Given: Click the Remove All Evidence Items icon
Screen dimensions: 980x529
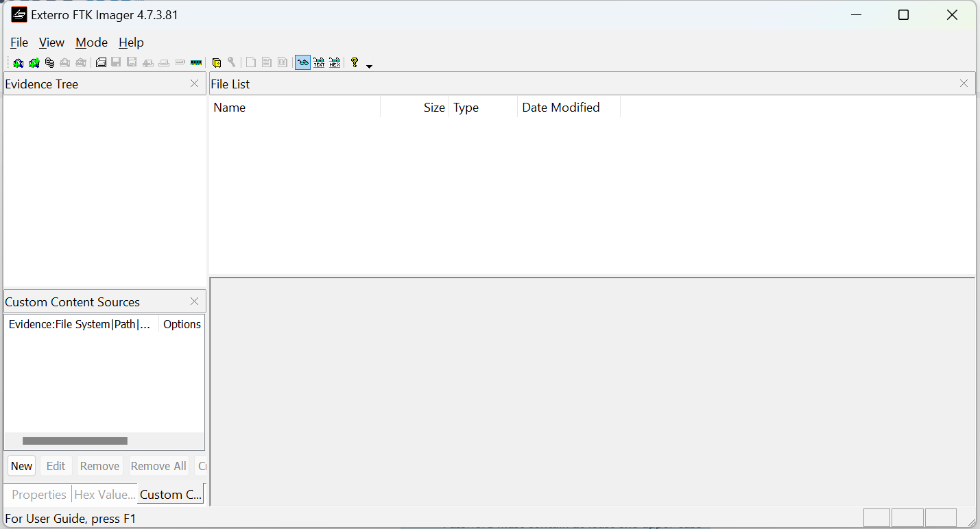Looking at the screenshot, I should [81, 63].
